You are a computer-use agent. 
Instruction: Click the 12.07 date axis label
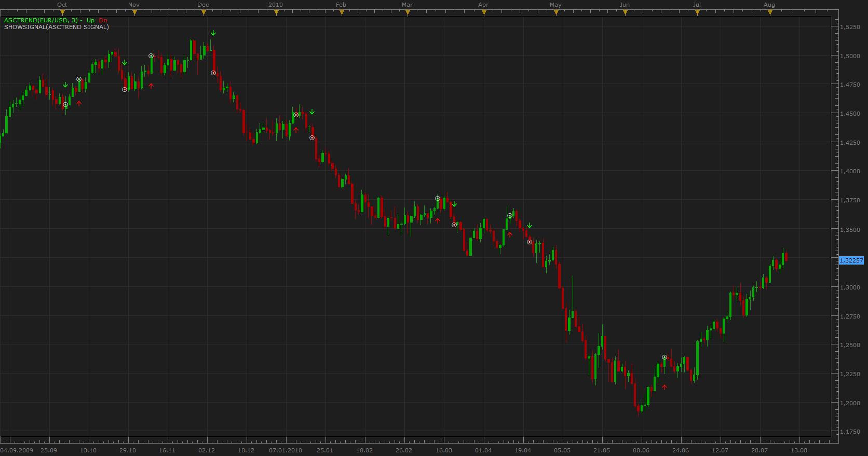point(720,450)
